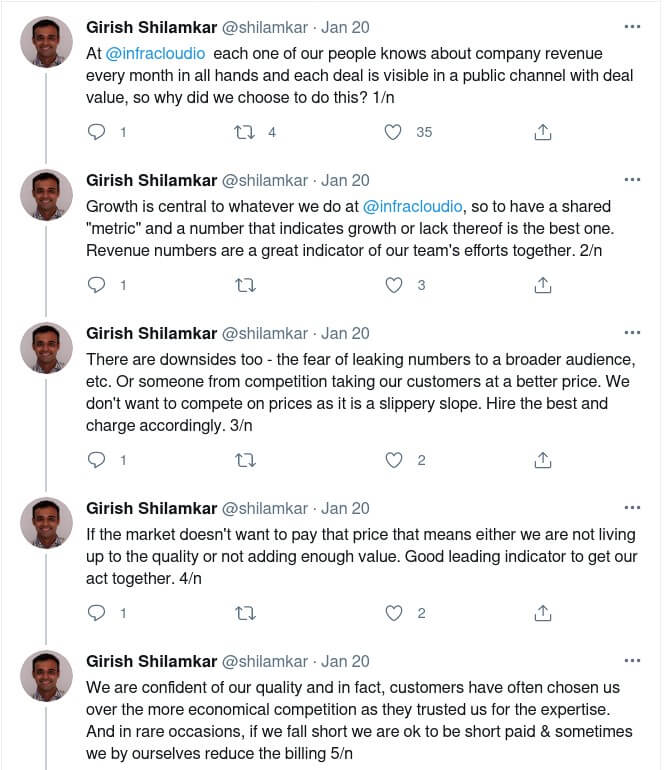Screen dimensions: 666x770
Task: Retweet the 2/n growth metric tweet
Action: coord(245,285)
